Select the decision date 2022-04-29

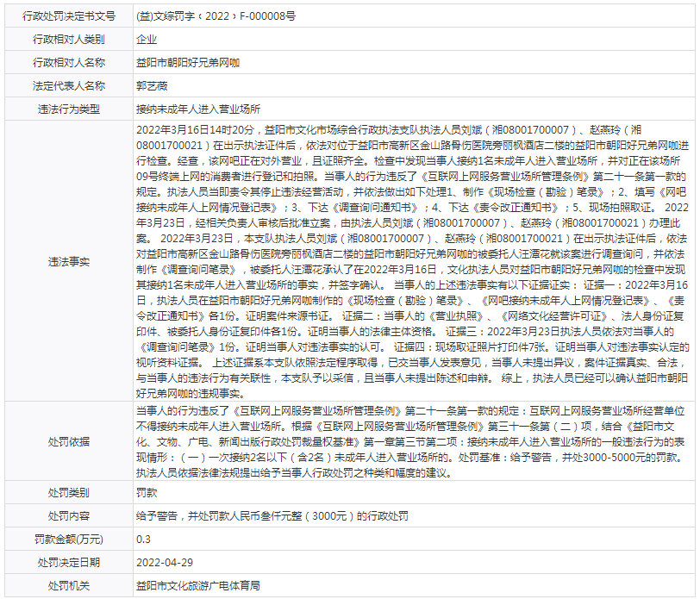point(165,563)
